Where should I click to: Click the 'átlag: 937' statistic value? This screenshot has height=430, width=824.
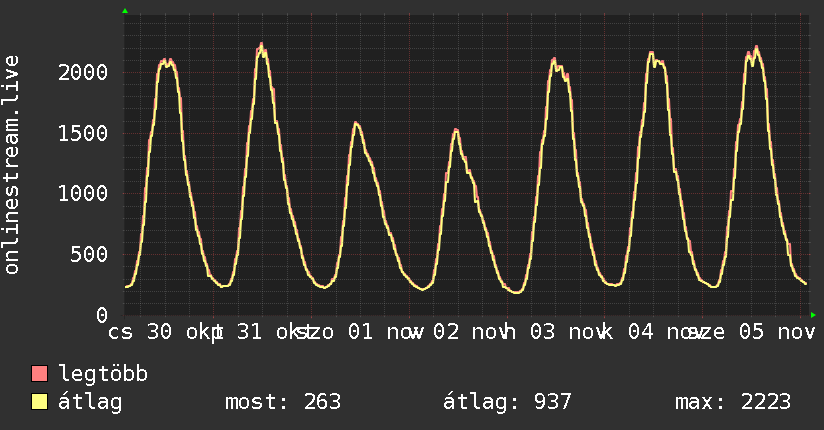[x=507, y=403]
